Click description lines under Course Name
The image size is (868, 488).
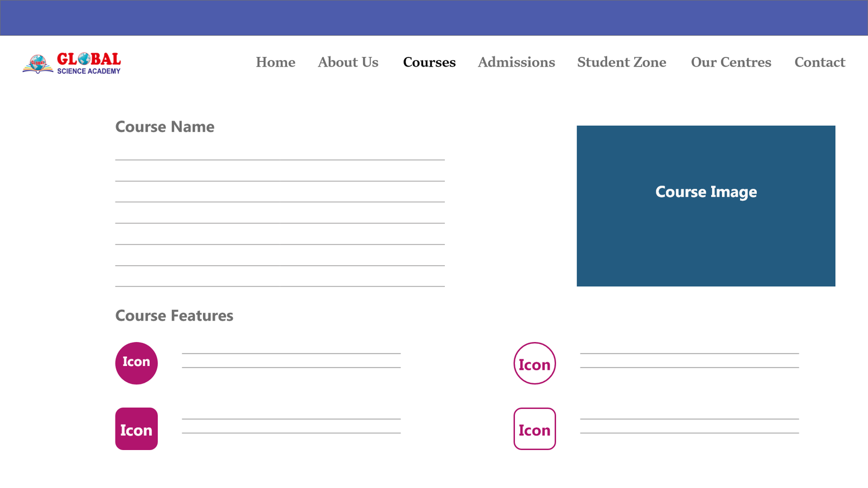tap(280, 223)
